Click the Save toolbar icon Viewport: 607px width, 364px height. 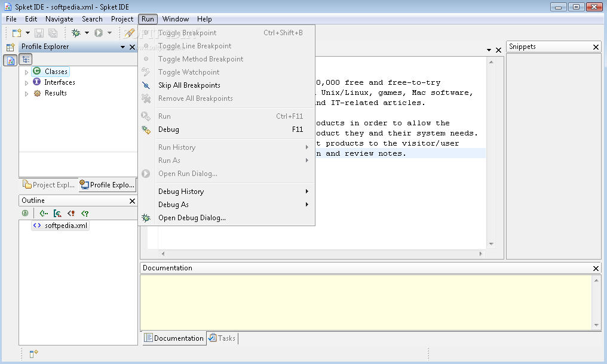pyautogui.click(x=39, y=33)
